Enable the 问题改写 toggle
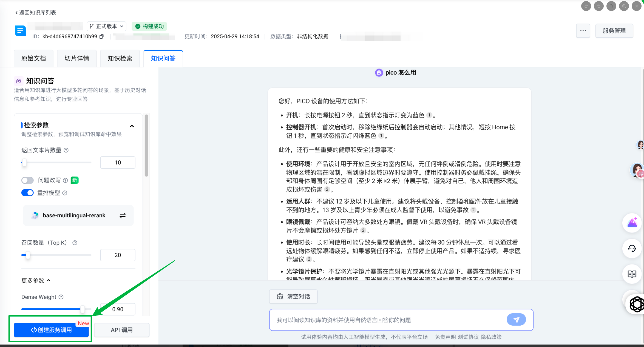 [x=27, y=180]
